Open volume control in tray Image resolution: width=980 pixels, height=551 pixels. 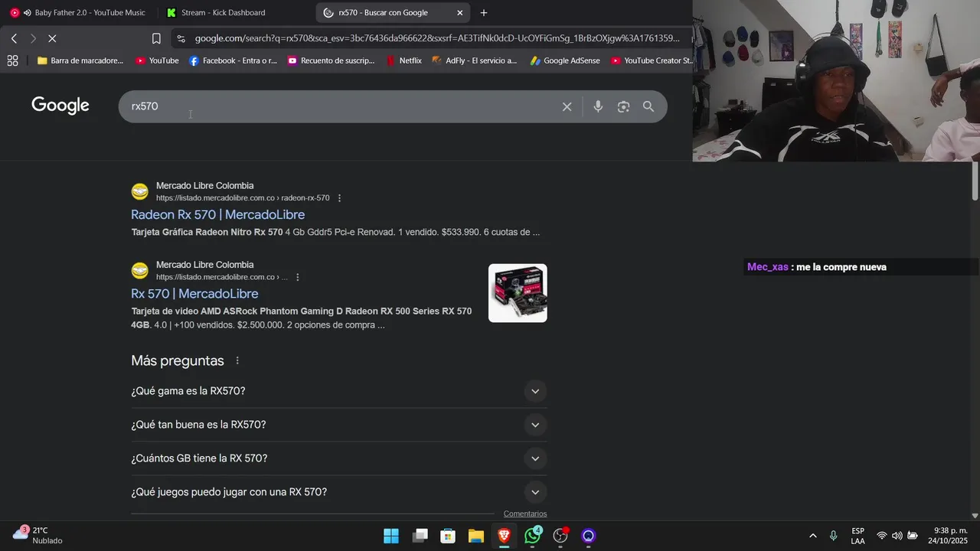897,536
